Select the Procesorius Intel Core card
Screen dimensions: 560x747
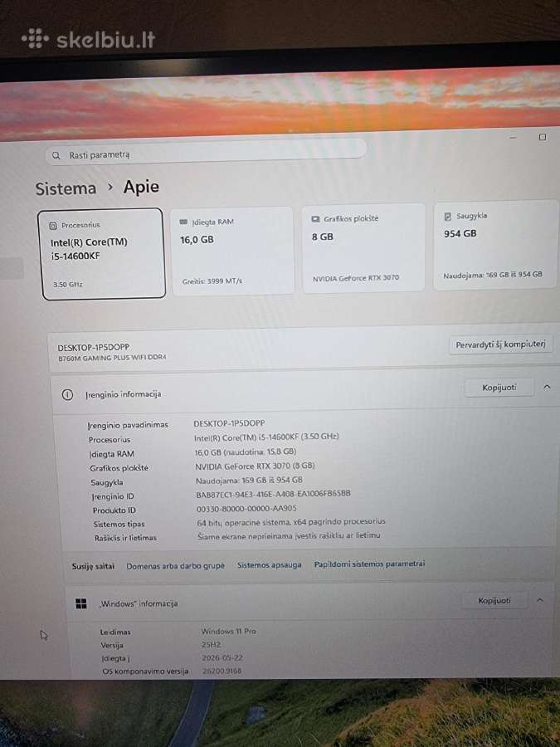click(101, 253)
